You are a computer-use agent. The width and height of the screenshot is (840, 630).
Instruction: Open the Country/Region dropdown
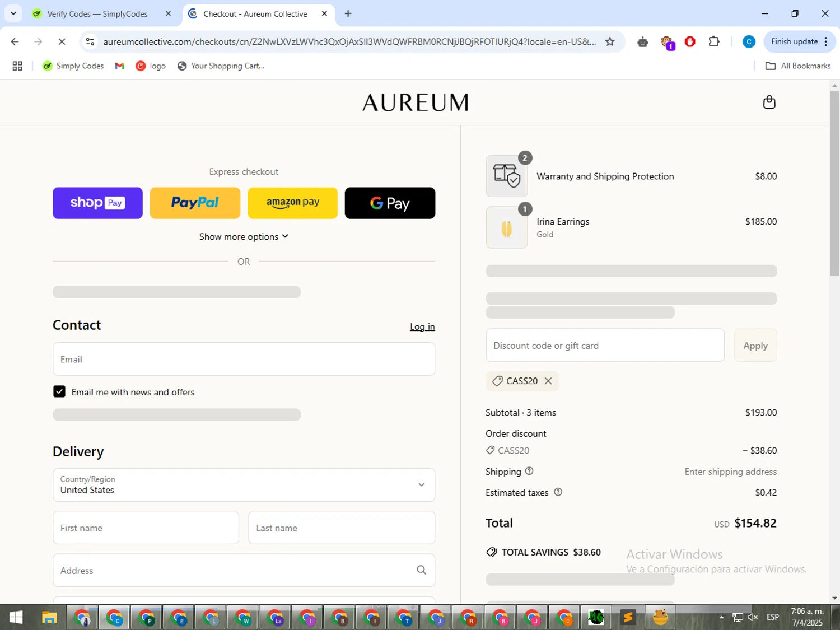pos(244,484)
